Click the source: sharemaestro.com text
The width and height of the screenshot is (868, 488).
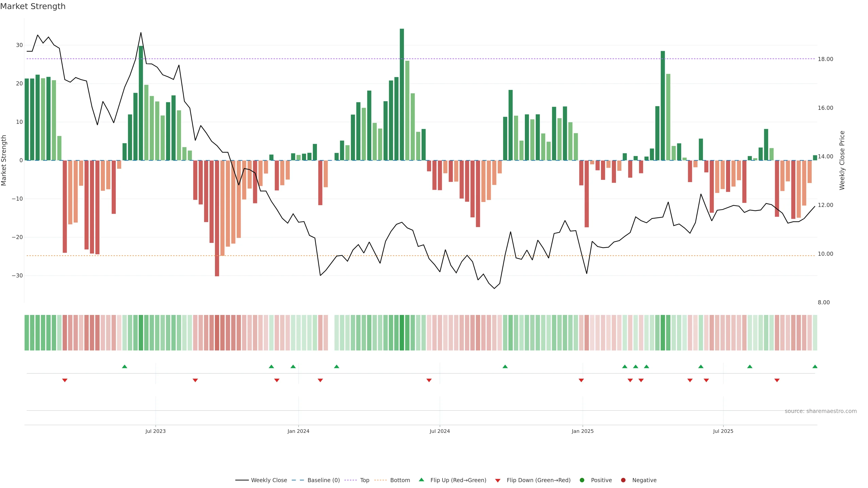point(821,411)
